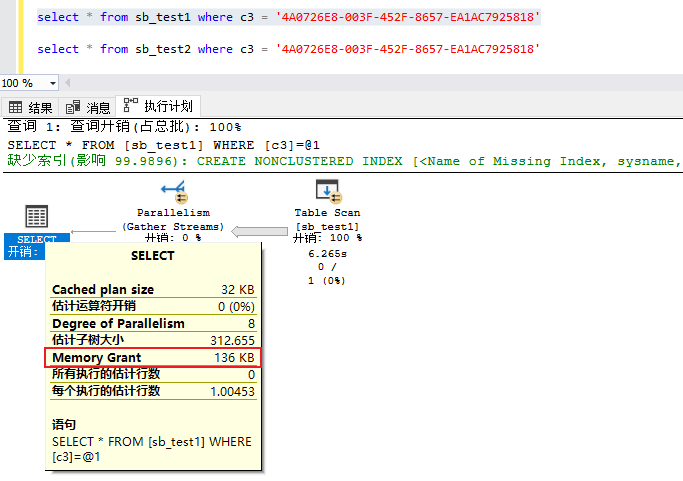The width and height of the screenshot is (683, 481).
Task: Click the thin arrow between Parallelism and SELECT
Action: point(93,232)
